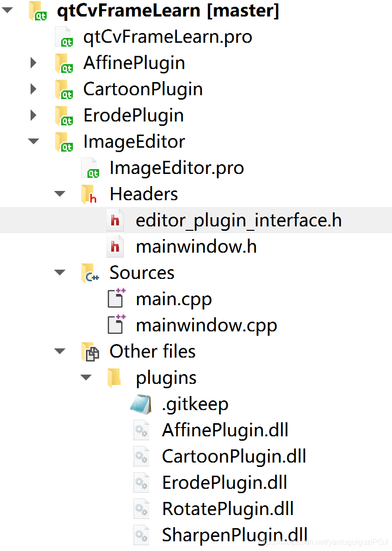This screenshot has width=392, height=551.
Task: Collapse the Other files group
Action: (60, 351)
